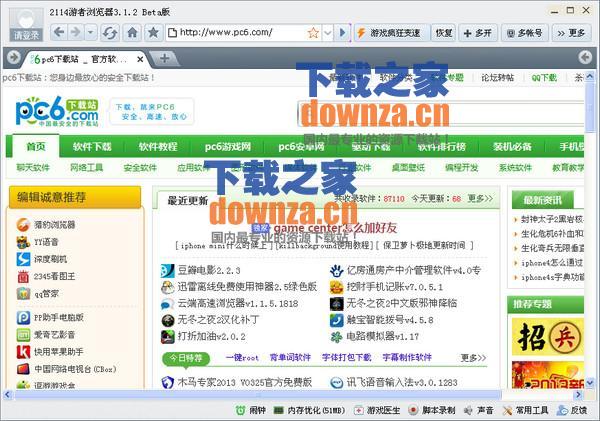This screenshot has width=600, height=421.
Task: Click the 爱奇艺影音 icon
Action: coord(23,335)
